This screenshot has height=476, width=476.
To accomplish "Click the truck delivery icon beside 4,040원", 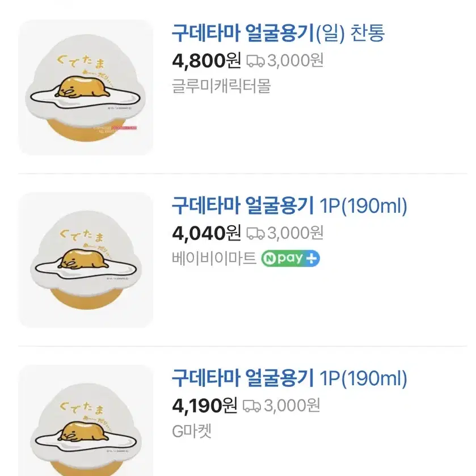I will pyautogui.click(x=255, y=233).
